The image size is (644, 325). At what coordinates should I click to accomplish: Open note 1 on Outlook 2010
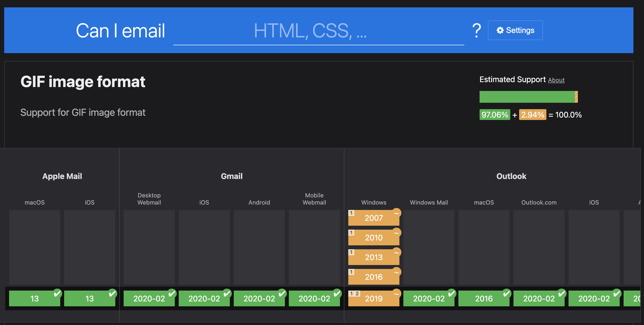click(351, 233)
